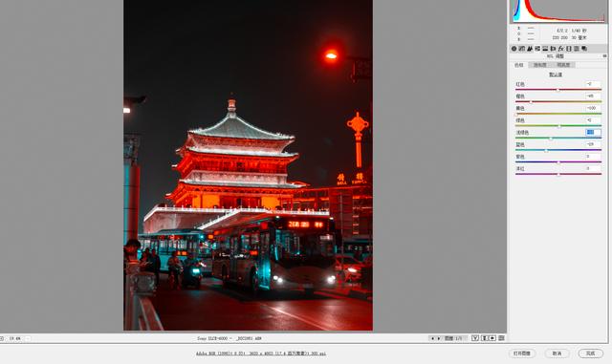Open the Lens Corrections panel icon
612x364 pixels.
(x=553, y=49)
